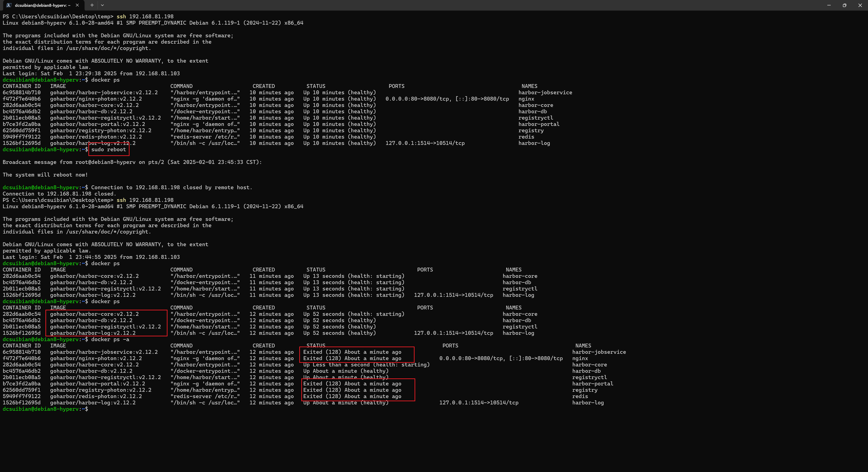Click container ID 6c958814b710 in Exited row
This screenshot has height=472, width=868.
pyautogui.click(x=21, y=352)
